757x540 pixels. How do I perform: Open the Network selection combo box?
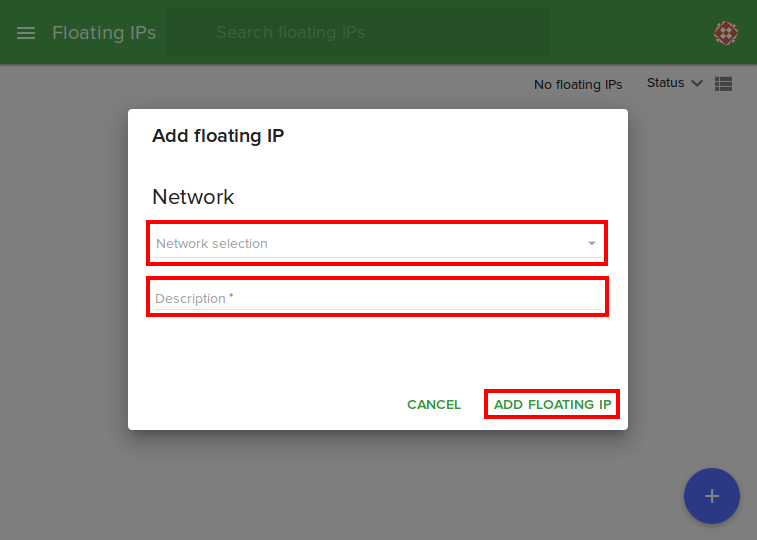click(377, 244)
